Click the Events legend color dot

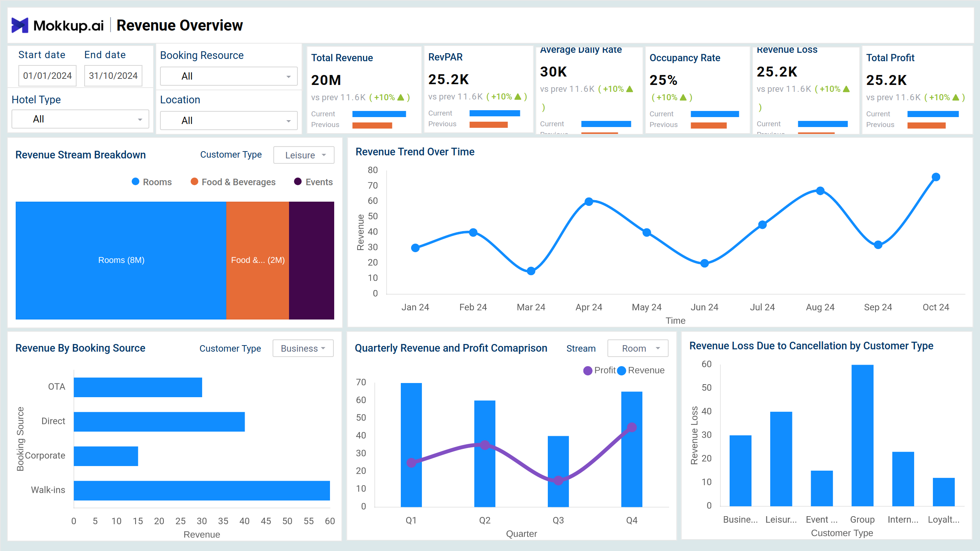(x=298, y=181)
